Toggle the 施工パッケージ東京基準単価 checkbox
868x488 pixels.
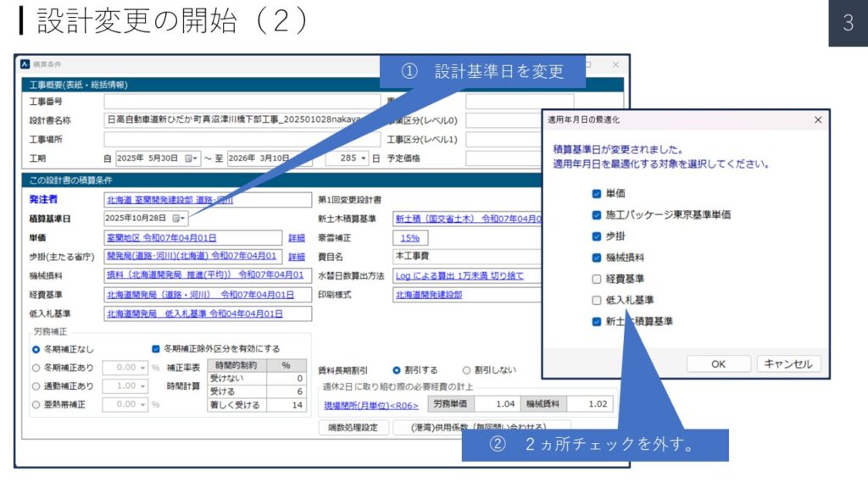pyautogui.click(x=597, y=214)
